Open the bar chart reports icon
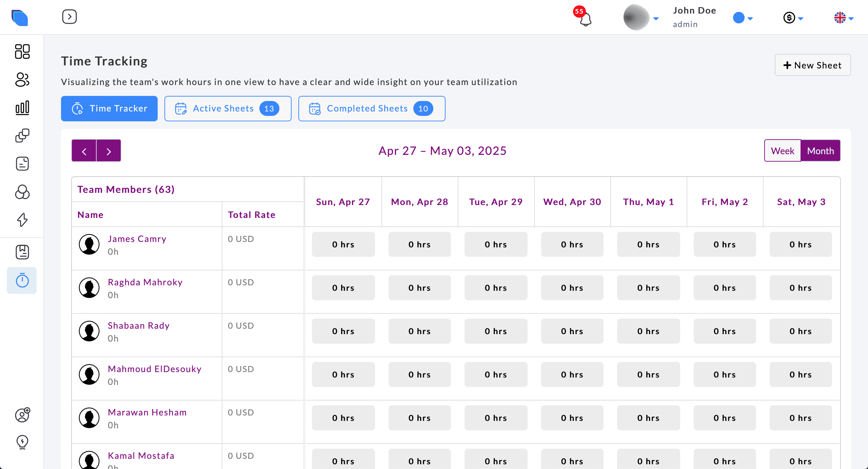Screen dimensions: 868x469 coord(22,108)
